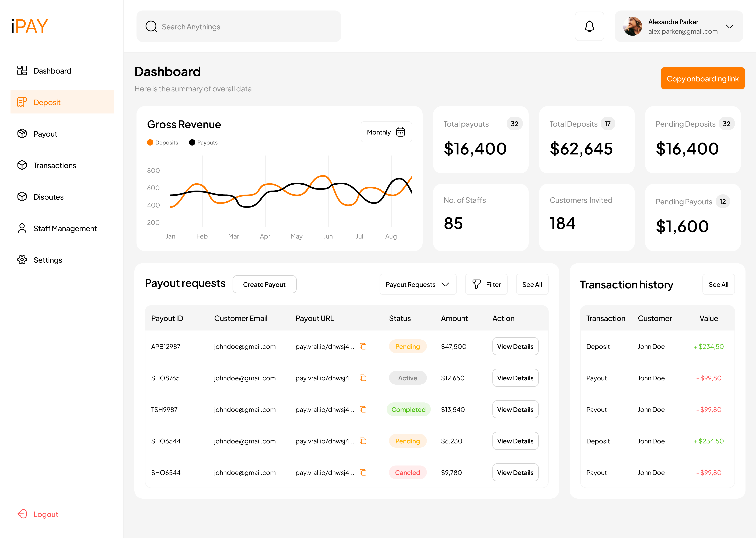Open Transactions in sidebar
The image size is (756, 538).
click(55, 165)
